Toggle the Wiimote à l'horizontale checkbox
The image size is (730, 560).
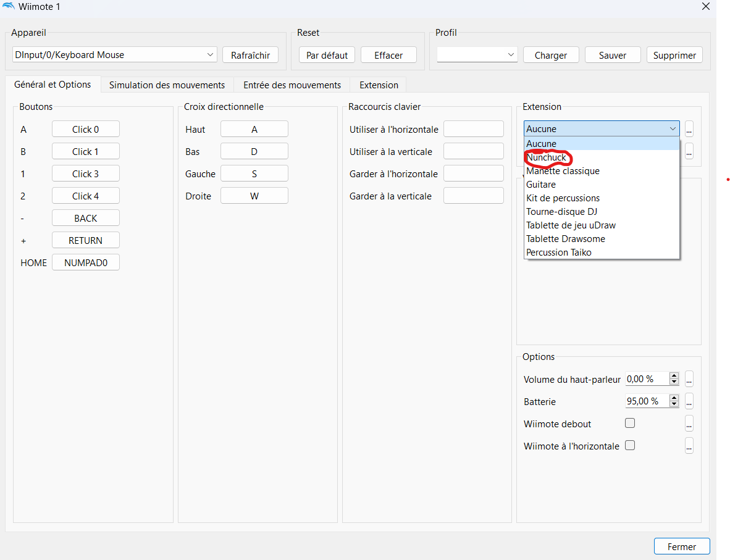[630, 446]
